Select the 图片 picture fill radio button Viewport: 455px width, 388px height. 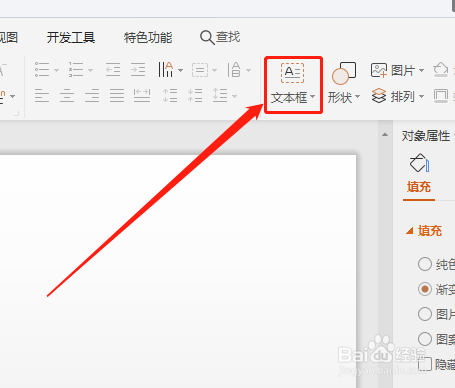[425, 314]
